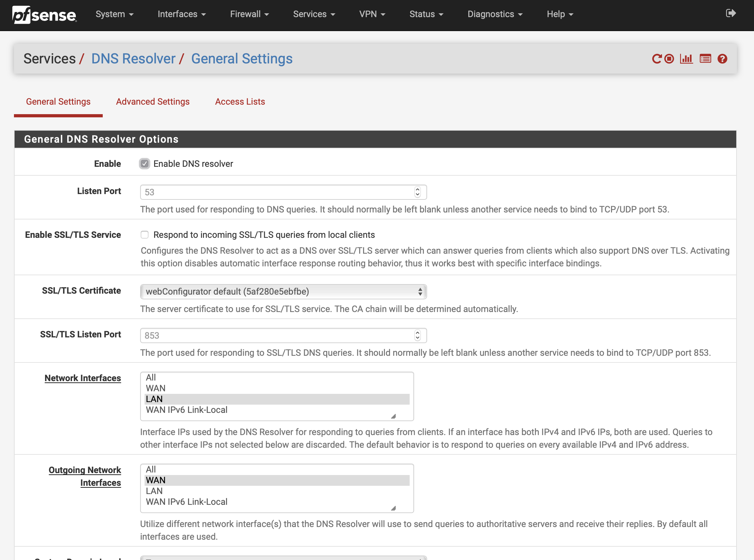The height and width of the screenshot is (560, 754).
Task: Click the logout icon in top bar
Action: click(x=731, y=14)
